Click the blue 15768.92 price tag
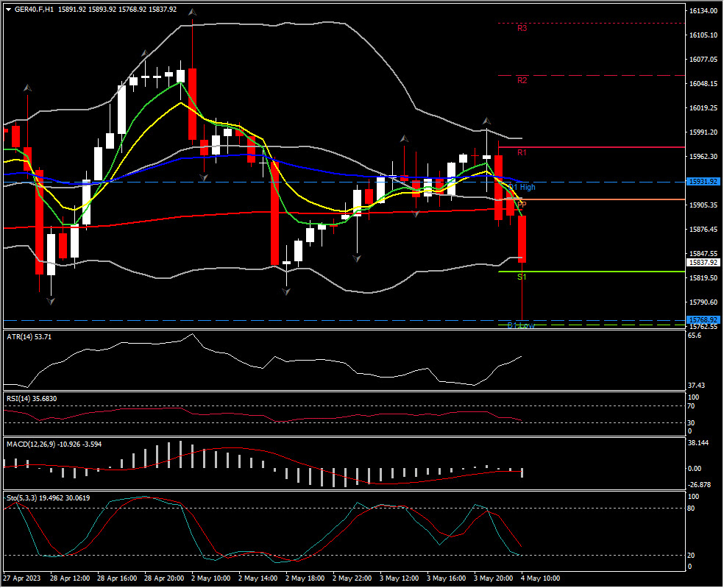This screenshot has width=724, height=588. pyautogui.click(x=703, y=319)
